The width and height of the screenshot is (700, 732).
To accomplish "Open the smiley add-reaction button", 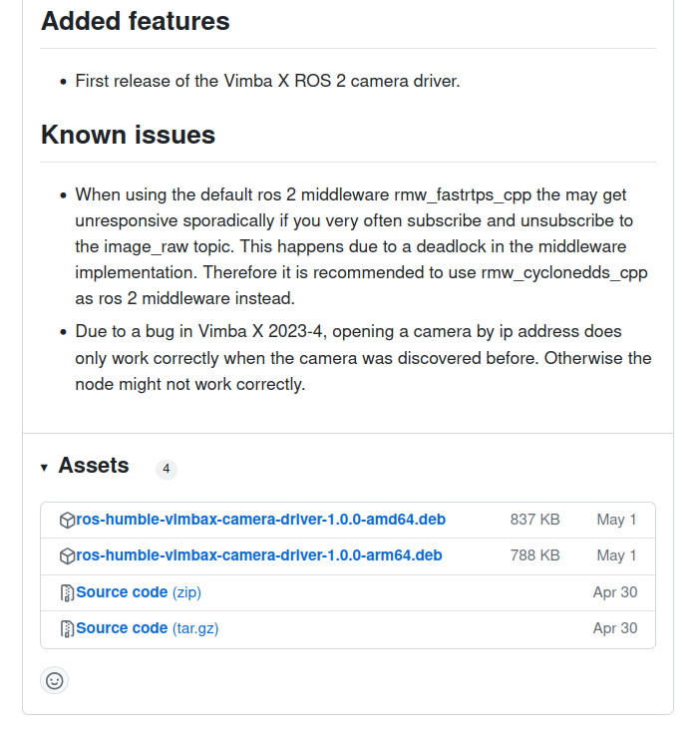I will [55, 681].
